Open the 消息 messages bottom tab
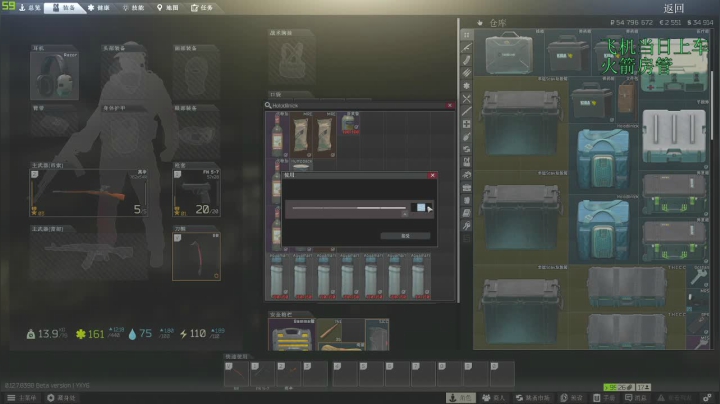This screenshot has width=720, height=404. 636,398
